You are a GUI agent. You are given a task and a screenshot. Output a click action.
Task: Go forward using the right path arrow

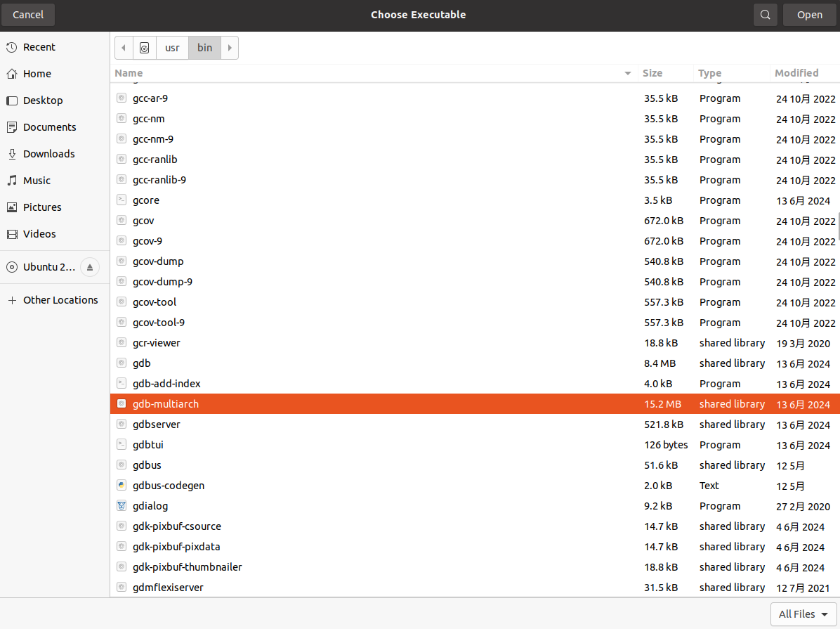230,48
